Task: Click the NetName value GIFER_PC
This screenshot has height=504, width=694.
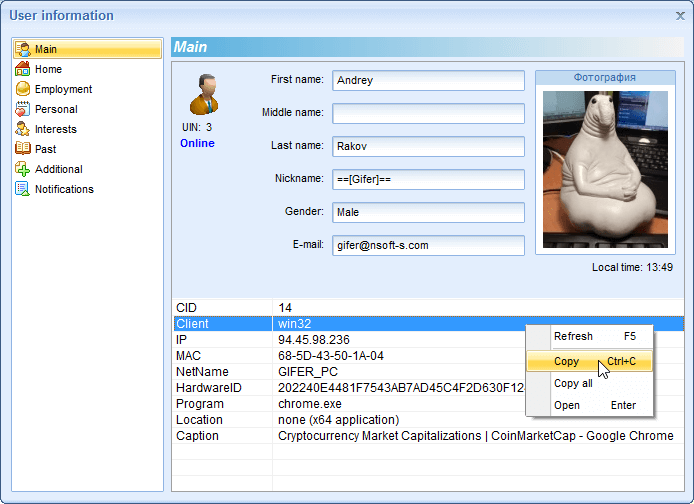Action: (x=308, y=372)
